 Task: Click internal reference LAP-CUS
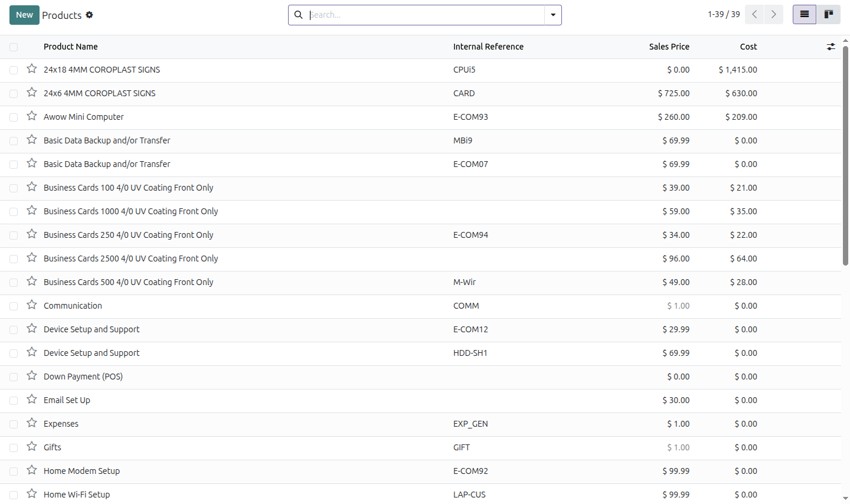[469, 495]
